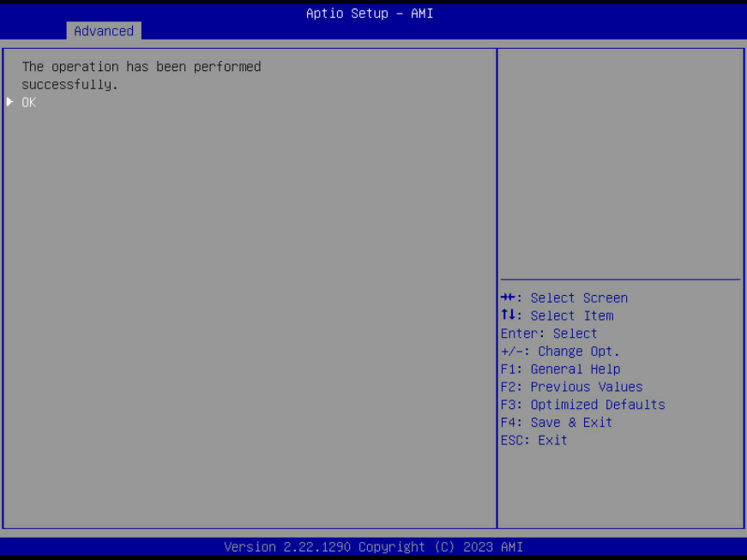Viewport: 747px width, 560px height.
Task: Click the F2: Previous Values hint
Action: pos(571,387)
